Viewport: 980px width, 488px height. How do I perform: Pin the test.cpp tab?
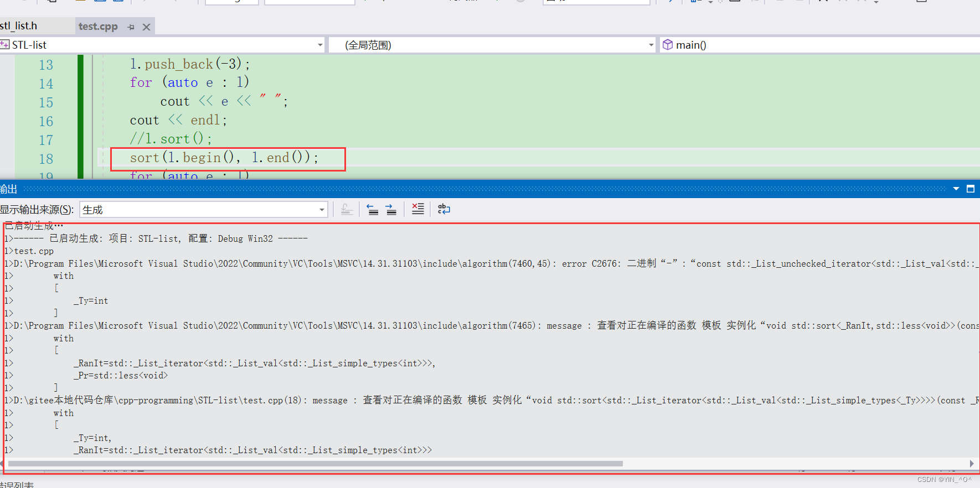[x=131, y=27]
